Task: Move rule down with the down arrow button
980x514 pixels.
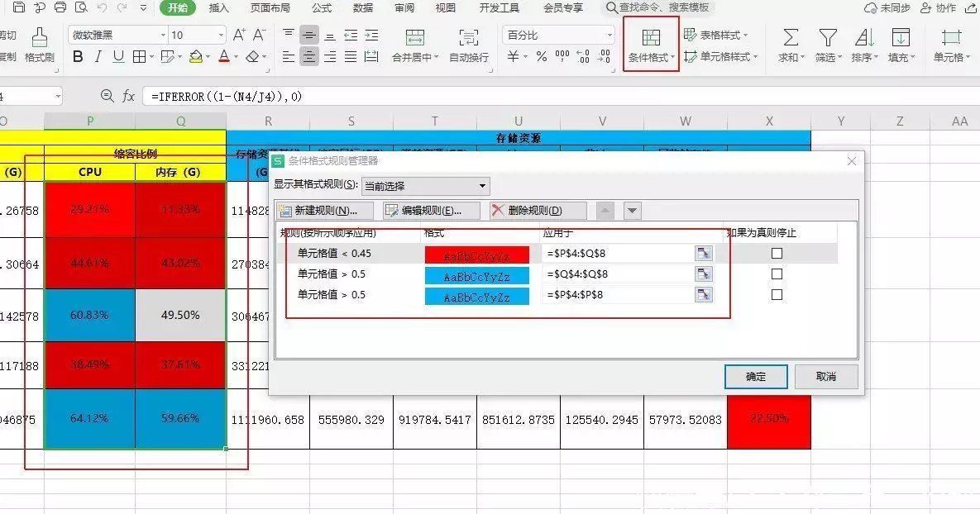Action: [x=632, y=211]
